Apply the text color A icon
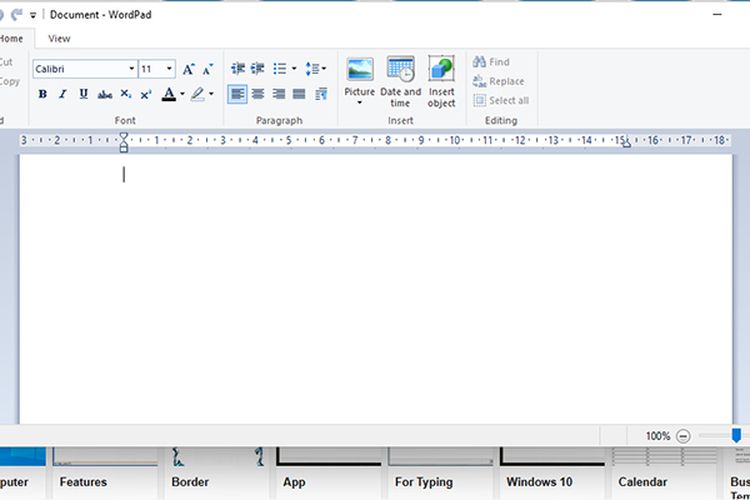Screen dimensions: 750x500 (x=168, y=94)
